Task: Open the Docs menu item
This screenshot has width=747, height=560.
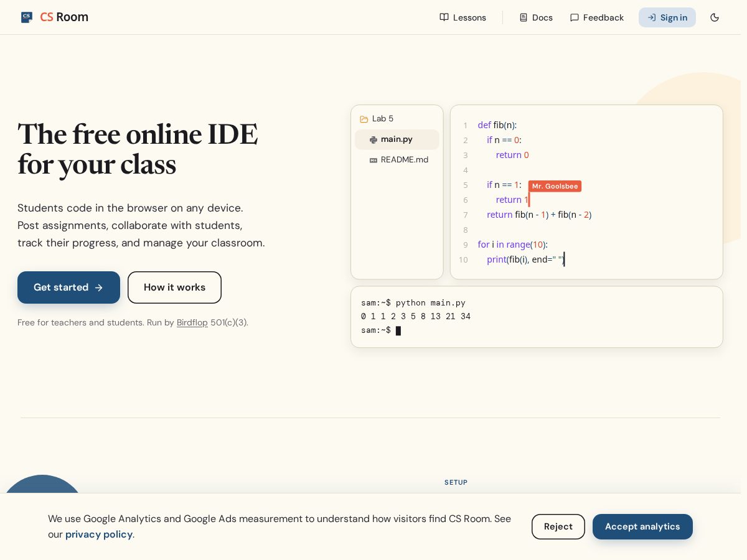Action: coord(536,17)
